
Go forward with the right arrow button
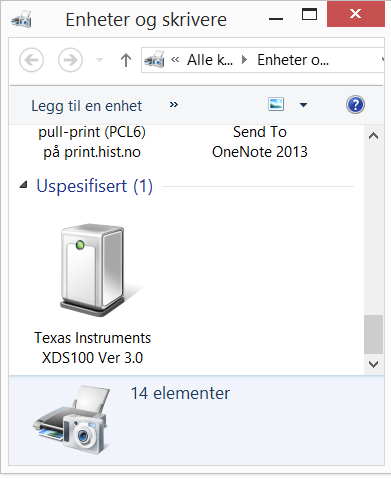tap(70, 60)
